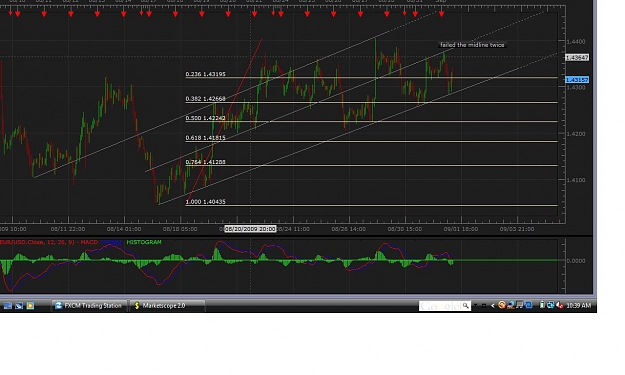The image size is (625, 375).
Task: Click the 0.500 1.42242 Fibonacci level label
Action: 205,118
